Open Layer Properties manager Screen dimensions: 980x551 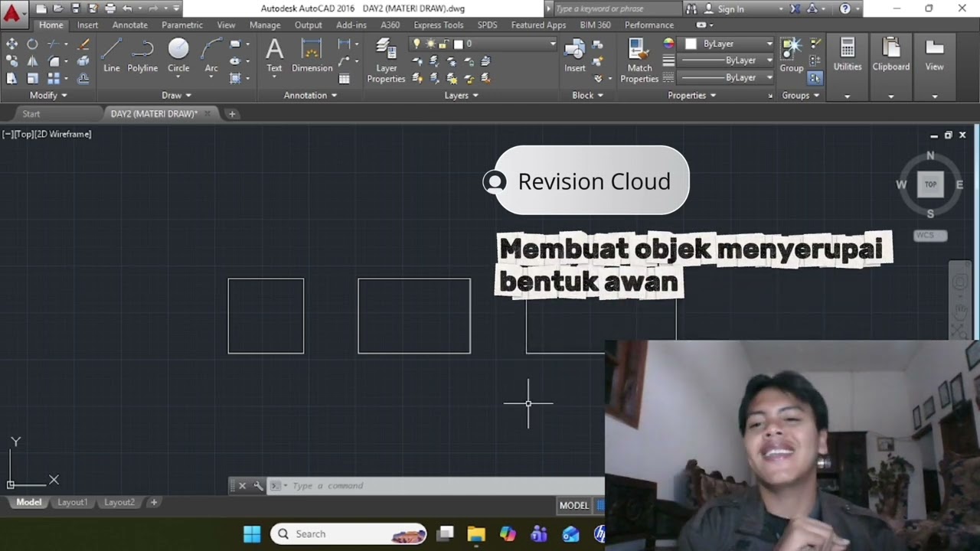pos(386,60)
